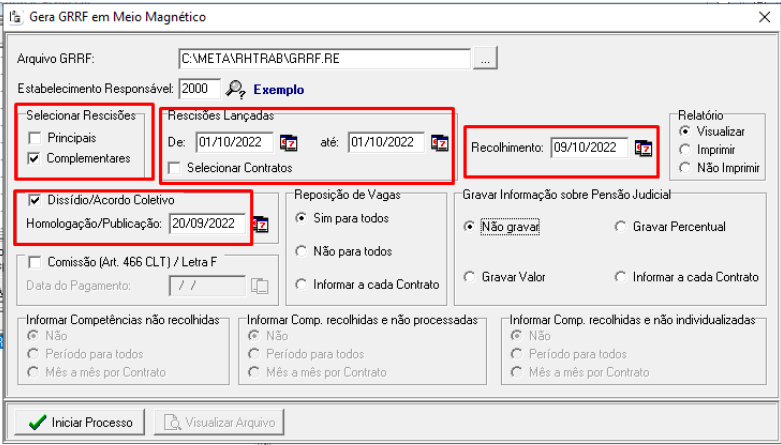Click the 'Reposição de Vagas' group label
This screenshot has width=781, height=445.
[347, 194]
